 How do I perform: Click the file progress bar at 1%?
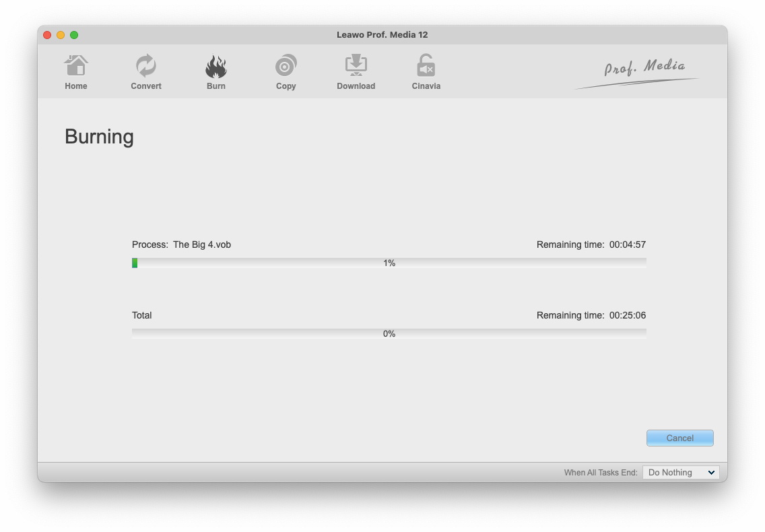[389, 263]
